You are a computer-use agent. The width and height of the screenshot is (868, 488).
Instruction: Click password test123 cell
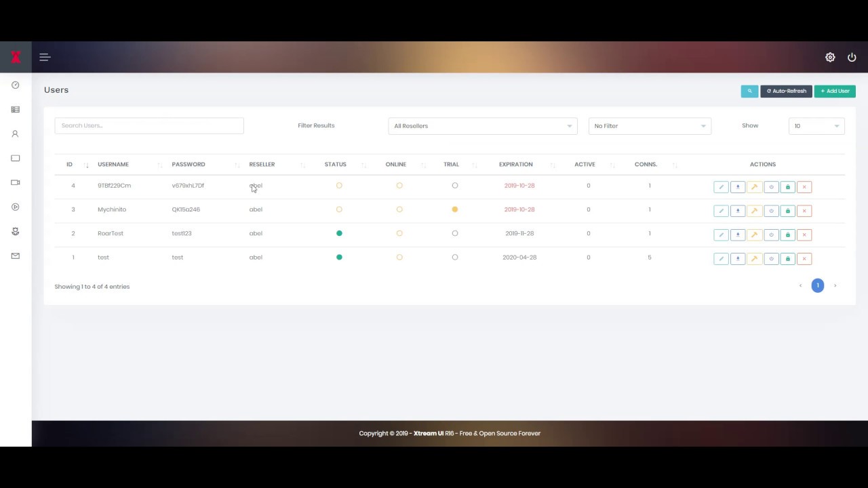182,233
